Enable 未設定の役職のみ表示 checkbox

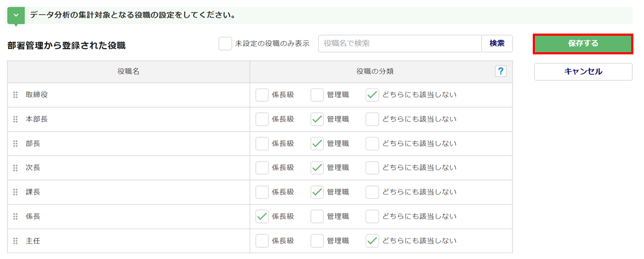[225, 44]
